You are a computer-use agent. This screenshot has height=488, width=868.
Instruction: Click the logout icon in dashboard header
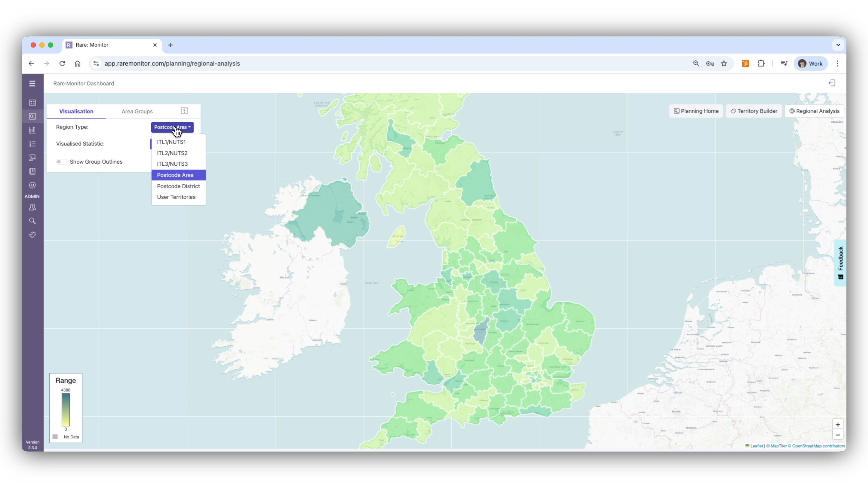pyautogui.click(x=832, y=83)
